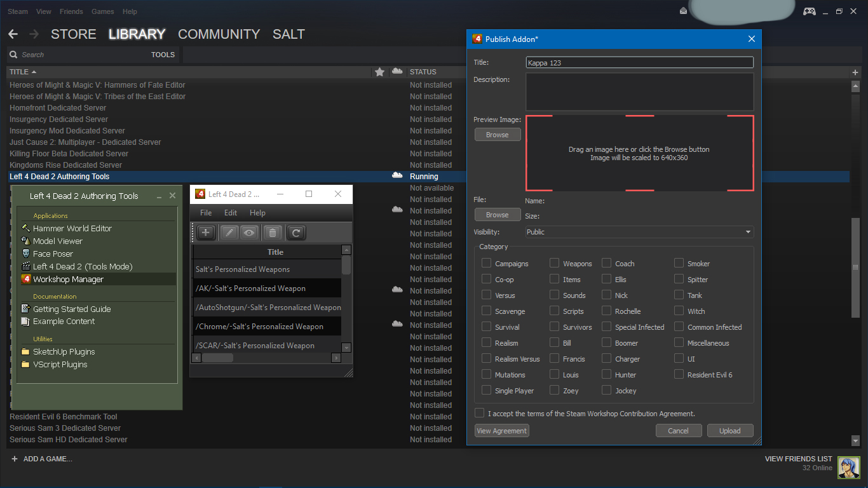Click the favorites star column header
The width and height of the screenshot is (868, 488).
click(x=380, y=72)
